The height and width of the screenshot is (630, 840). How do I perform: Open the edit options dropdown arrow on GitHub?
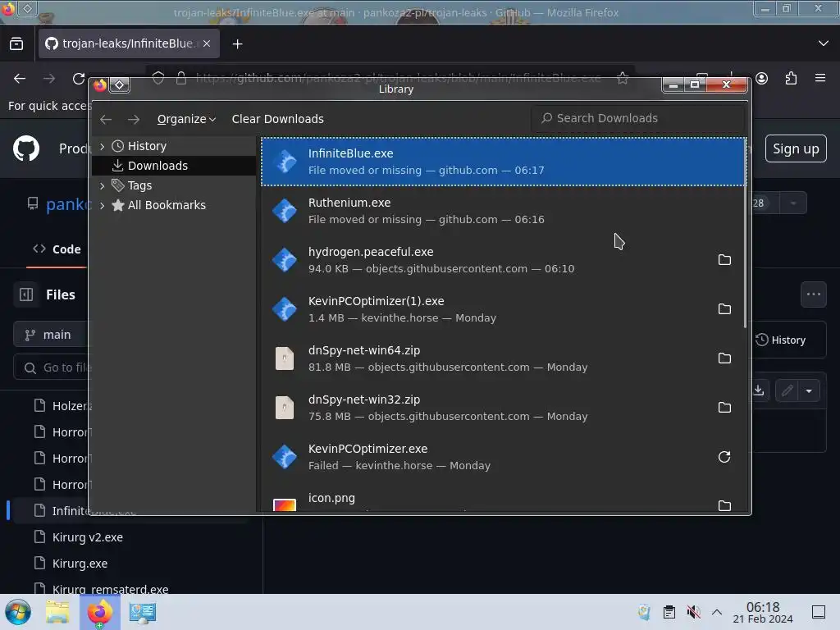[809, 390]
